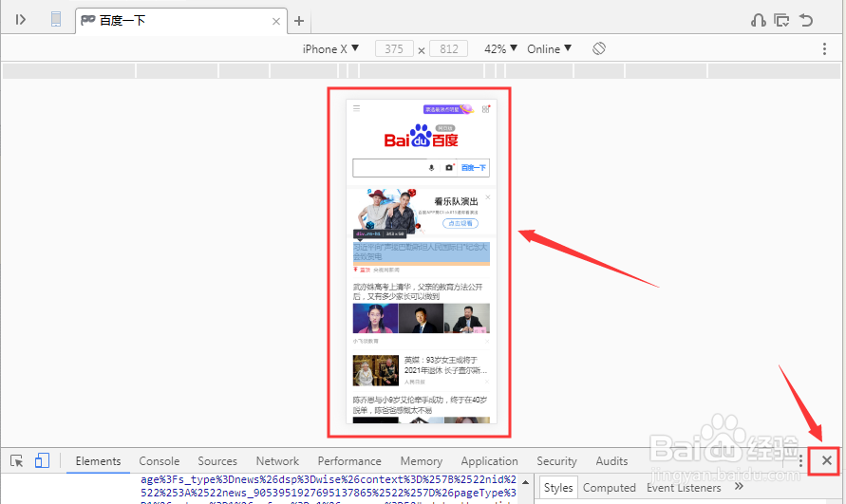Open the device toolbar three-dot menu
Viewport: 846px width, 504px height.
click(824, 49)
